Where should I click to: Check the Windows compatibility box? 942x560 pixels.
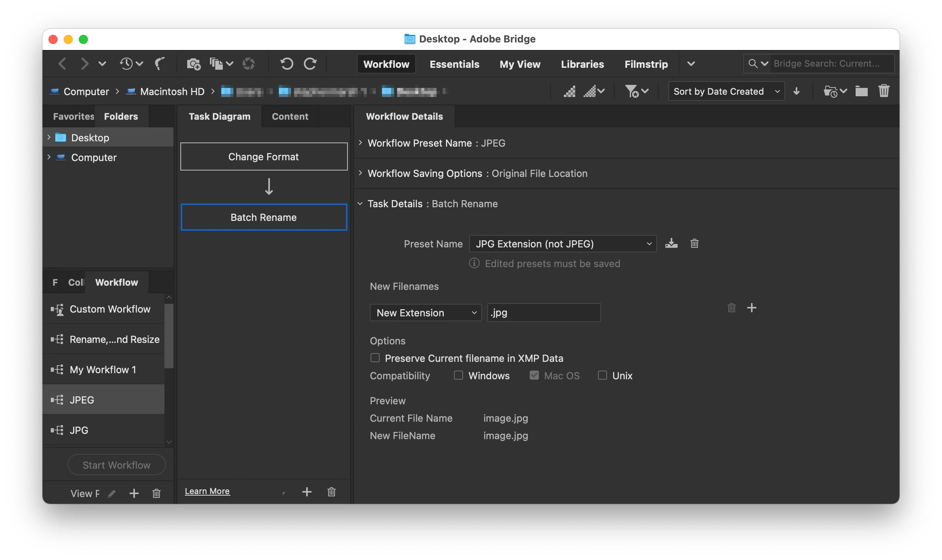click(458, 375)
